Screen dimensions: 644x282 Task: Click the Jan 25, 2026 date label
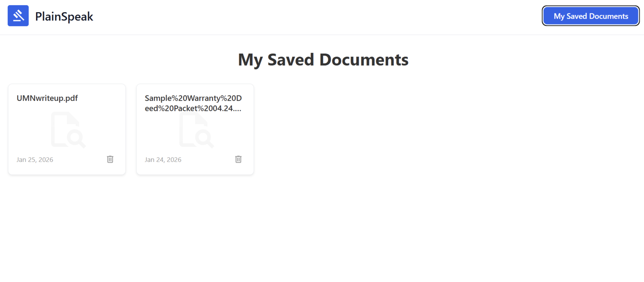click(35, 160)
